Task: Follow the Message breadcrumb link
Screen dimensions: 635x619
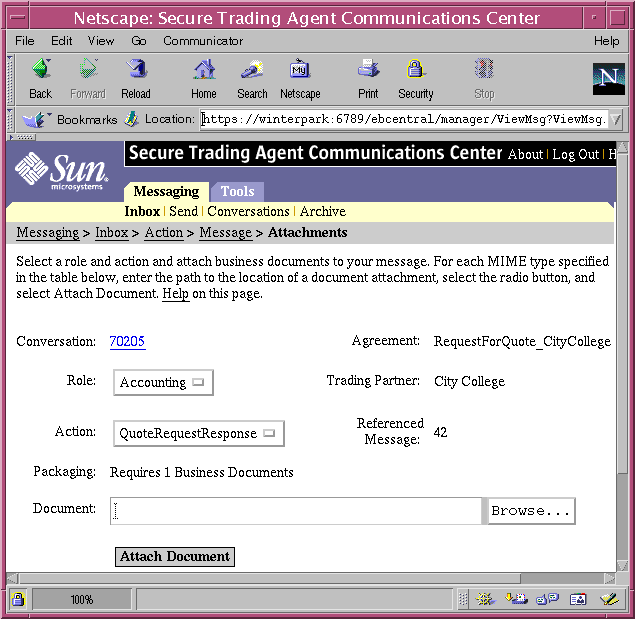Action: tap(226, 233)
